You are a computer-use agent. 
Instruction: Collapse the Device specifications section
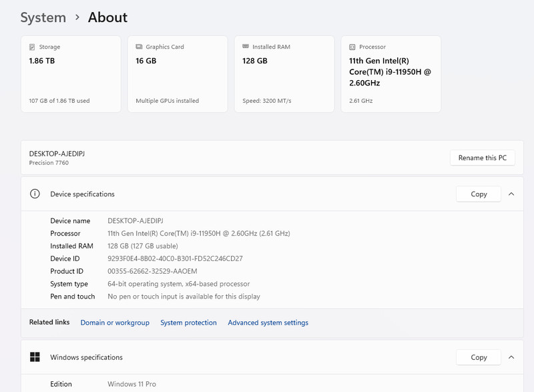[511, 194]
